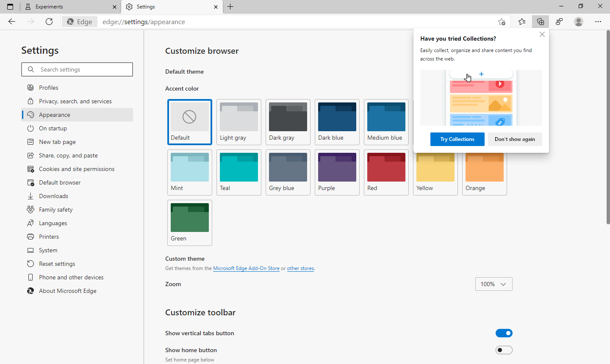Open a new tab with plus icon
Screen dimensions: 610x364
click(230, 7)
